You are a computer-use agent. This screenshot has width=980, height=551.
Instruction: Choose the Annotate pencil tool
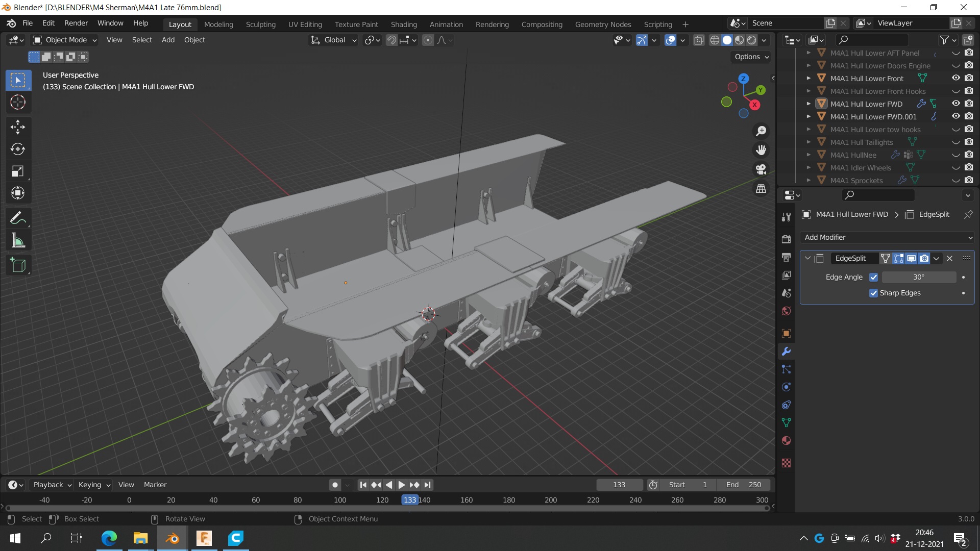(18, 218)
